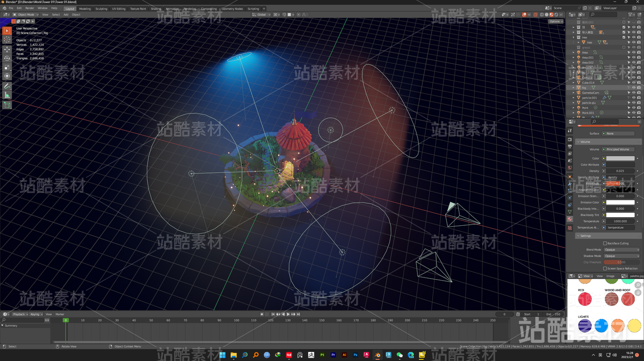Image resolution: width=644 pixels, height=361 pixels.
Task: Click the Emission Color swatch
Action: coord(620,202)
